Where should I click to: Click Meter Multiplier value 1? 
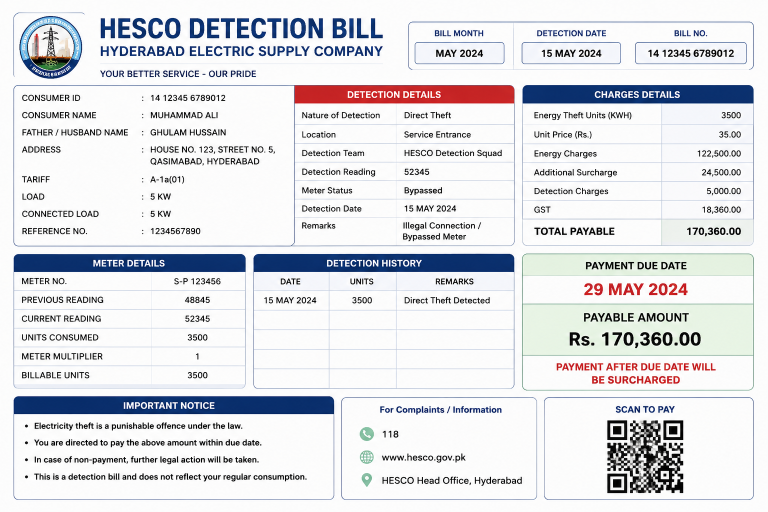pos(197,356)
